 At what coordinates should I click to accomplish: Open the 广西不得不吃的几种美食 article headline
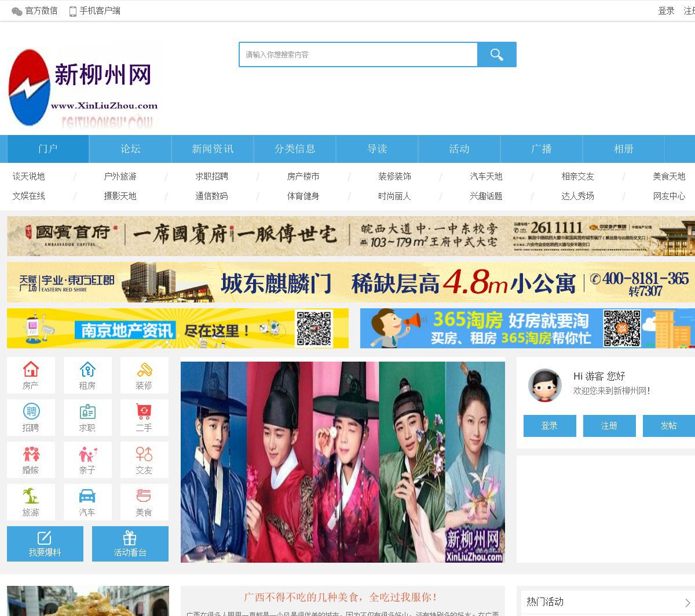pyautogui.click(x=342, y=597)
